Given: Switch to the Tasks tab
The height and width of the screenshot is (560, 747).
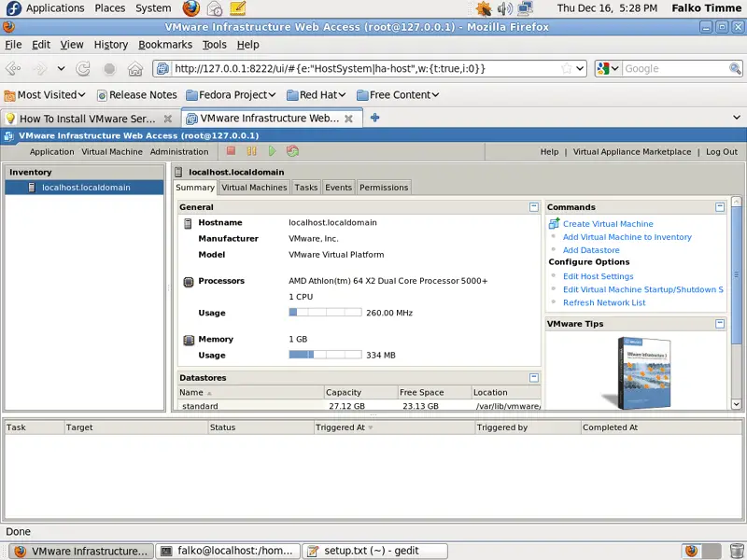Looking at the screenshot, I should (x=306, y=188).
